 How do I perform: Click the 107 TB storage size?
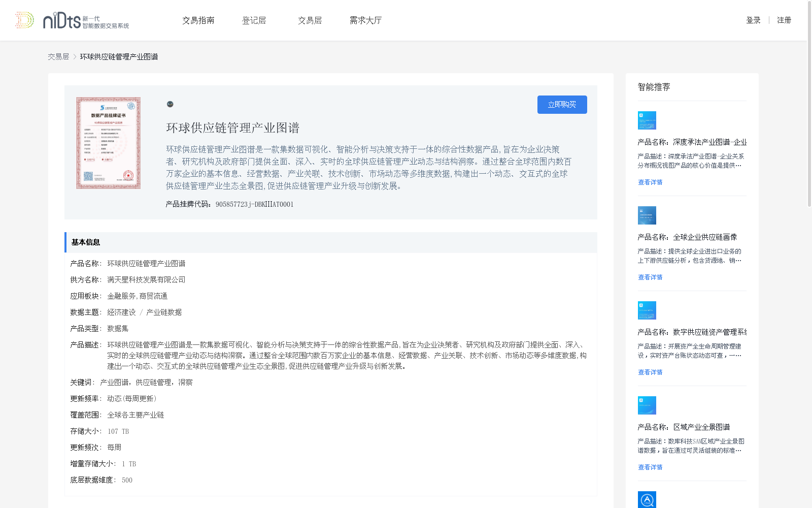click(118, 431)
